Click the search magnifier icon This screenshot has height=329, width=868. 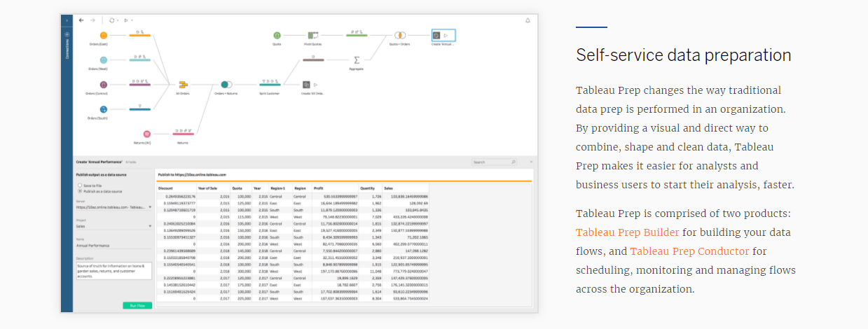click(x=513, y=162)
